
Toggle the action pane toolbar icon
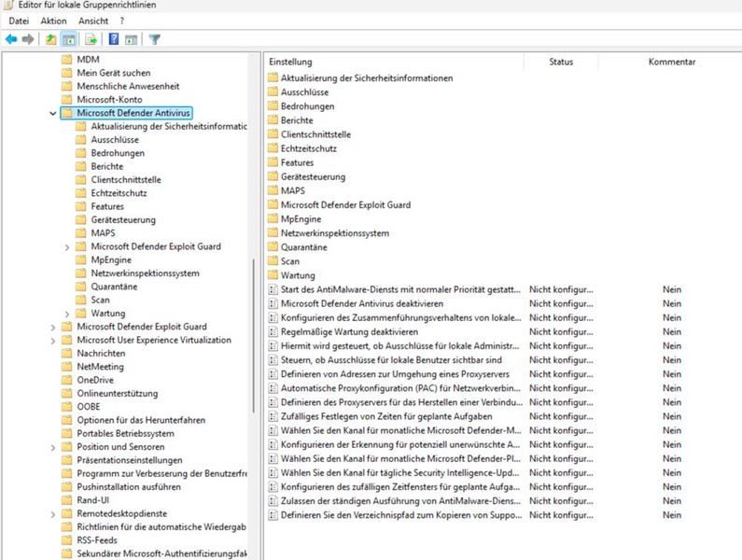pyautogui.click(x=131, y=40)
